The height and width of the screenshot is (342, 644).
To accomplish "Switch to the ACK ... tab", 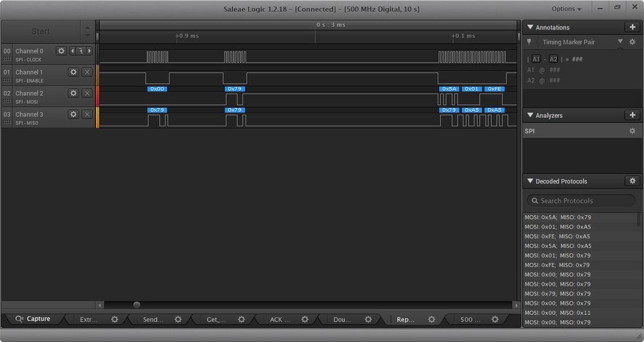I will [x=280, y=319].
